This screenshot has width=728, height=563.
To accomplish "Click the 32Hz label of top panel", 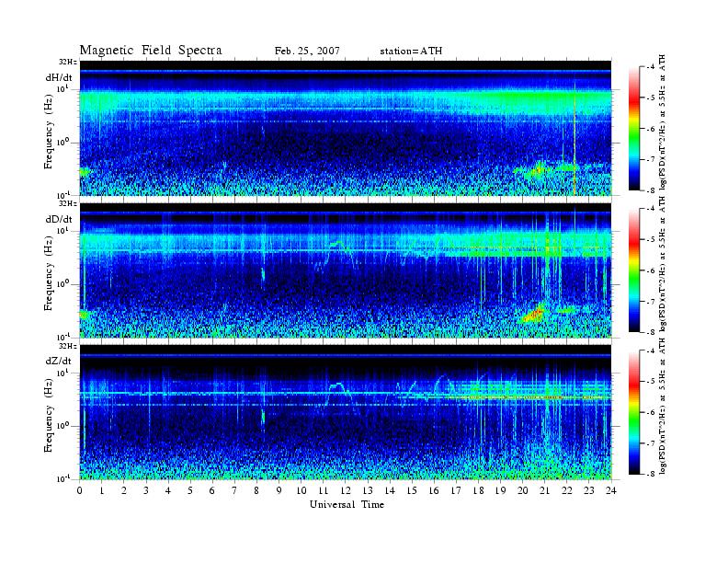I will 67,62.
